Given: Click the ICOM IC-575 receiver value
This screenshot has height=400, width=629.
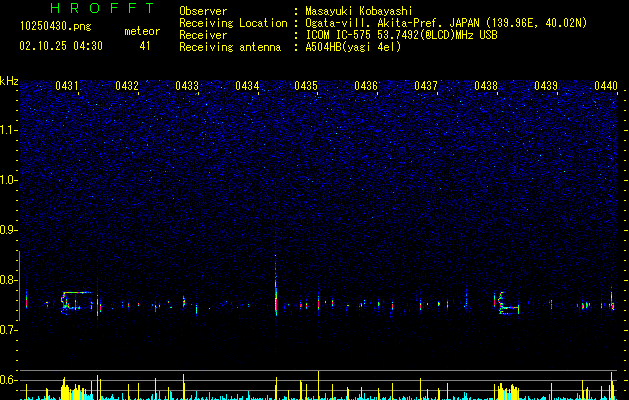Looking at the screenshot, I should click(402, 35).
